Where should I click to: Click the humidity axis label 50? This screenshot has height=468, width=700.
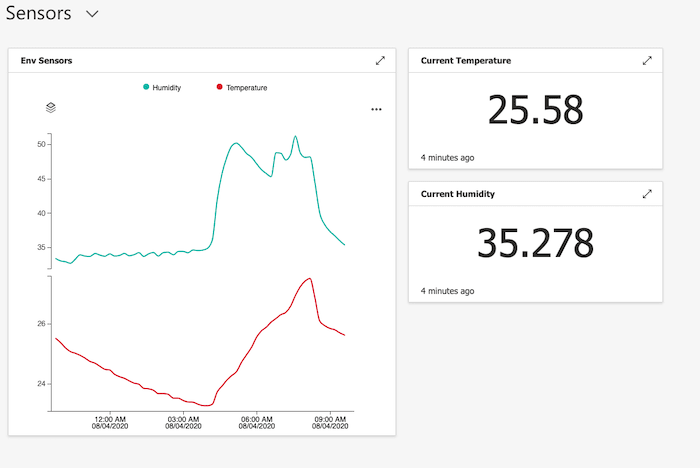coord(41,144)
